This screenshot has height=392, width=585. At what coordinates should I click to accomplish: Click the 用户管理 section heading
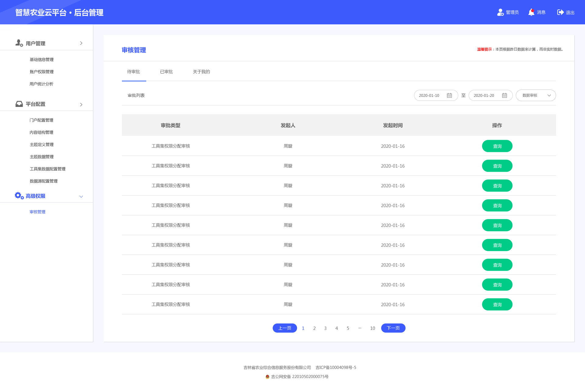36,43
